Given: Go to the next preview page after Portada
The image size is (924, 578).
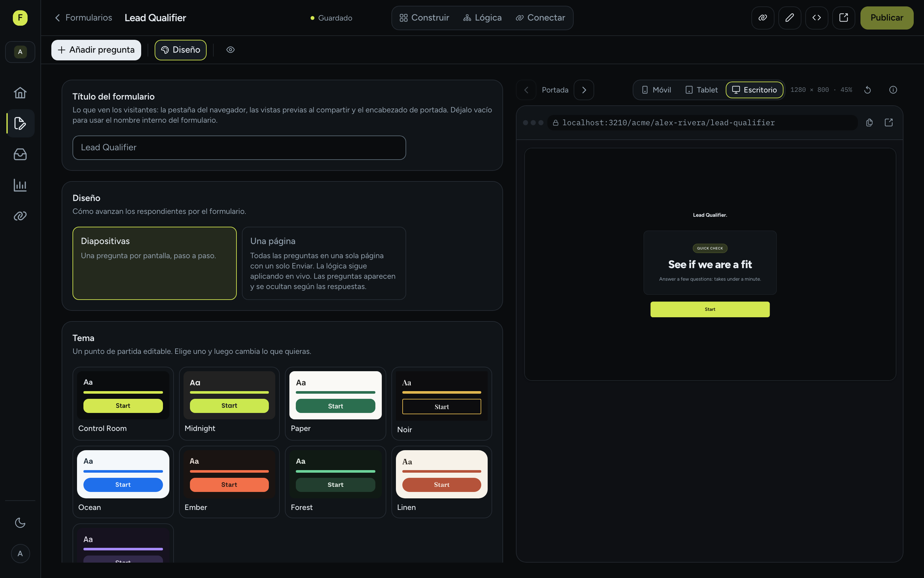Looking at the screenshot, I should (x=584, y=90).
